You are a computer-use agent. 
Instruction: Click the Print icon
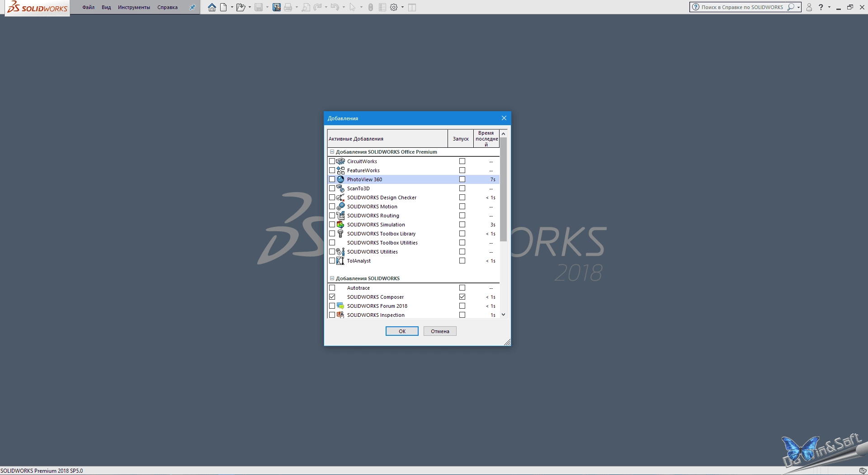pyautogui.click(x=288, y=7)
